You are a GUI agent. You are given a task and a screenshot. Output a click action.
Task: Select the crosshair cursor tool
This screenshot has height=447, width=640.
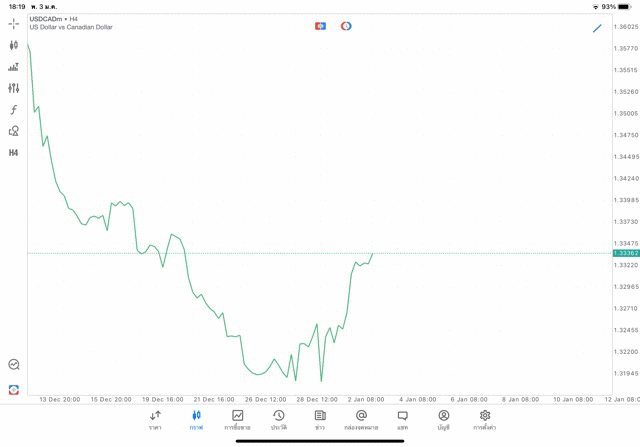click(x=13, y=23)
